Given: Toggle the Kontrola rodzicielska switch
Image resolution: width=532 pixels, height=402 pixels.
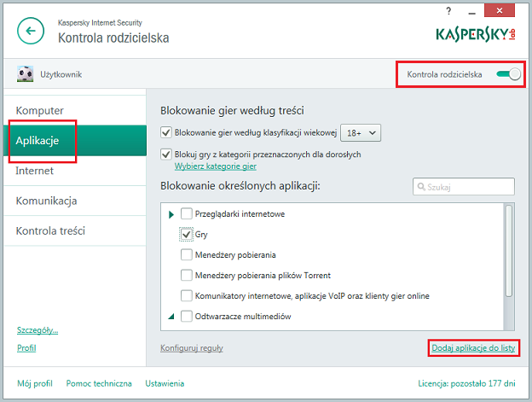Looking at the screenshot, I should (508, 74).
